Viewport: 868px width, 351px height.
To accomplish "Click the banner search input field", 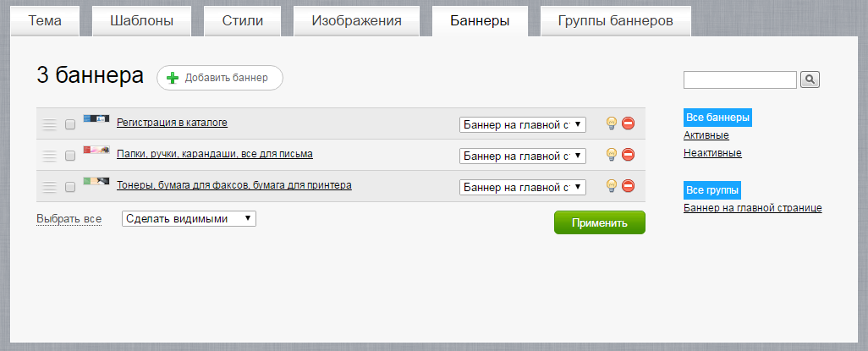I will click(739, 80).
